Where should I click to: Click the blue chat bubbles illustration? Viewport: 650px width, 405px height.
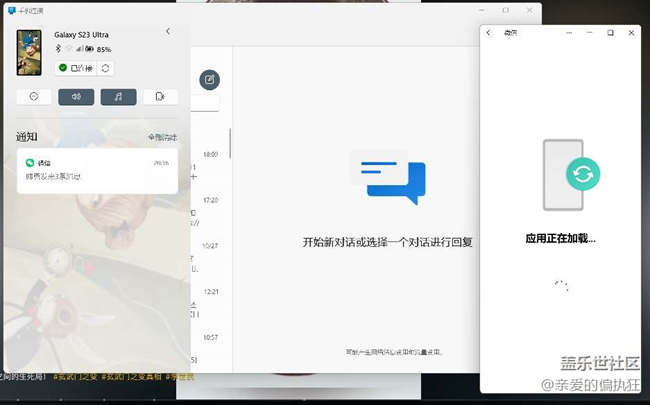(388, 180)
